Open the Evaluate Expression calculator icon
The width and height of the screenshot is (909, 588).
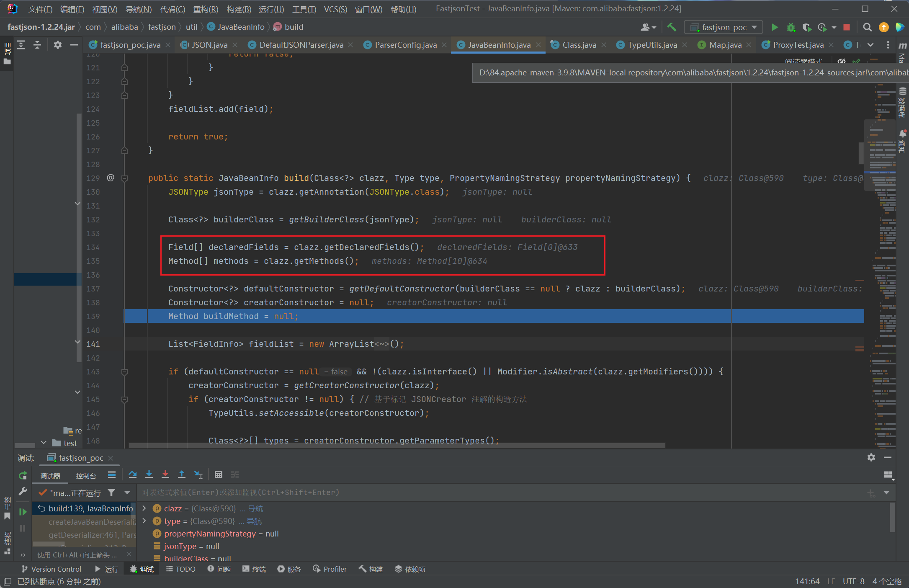218,475
